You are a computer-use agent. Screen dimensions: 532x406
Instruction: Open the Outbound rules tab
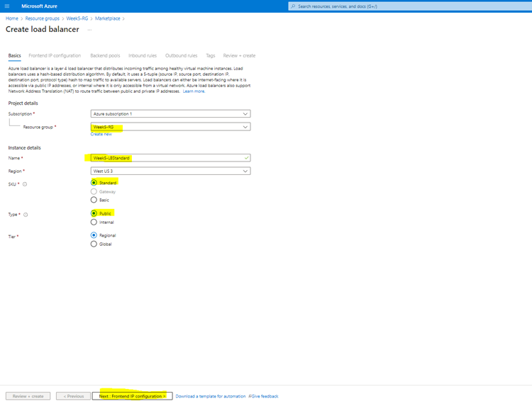[181, 55]
